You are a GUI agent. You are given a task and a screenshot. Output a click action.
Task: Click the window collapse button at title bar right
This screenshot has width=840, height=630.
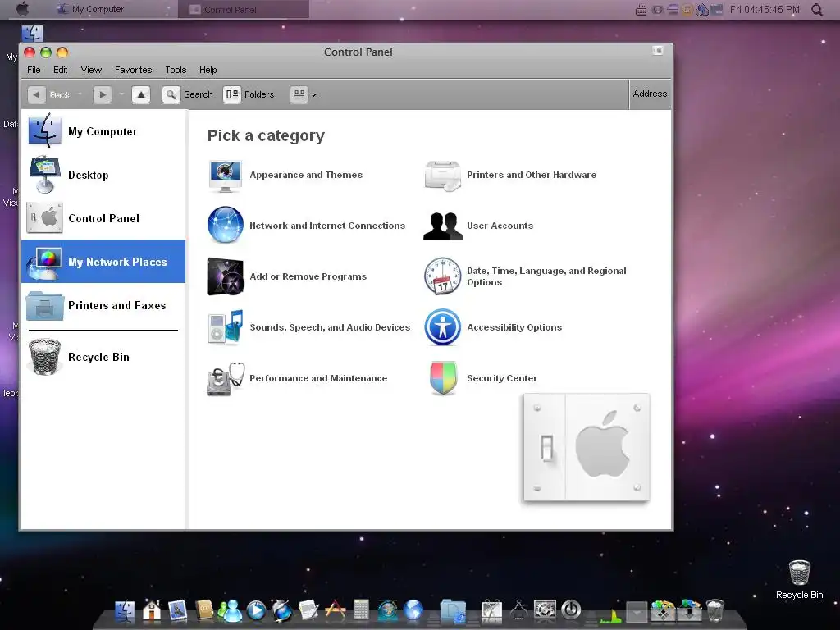click(x=658, y=51)
